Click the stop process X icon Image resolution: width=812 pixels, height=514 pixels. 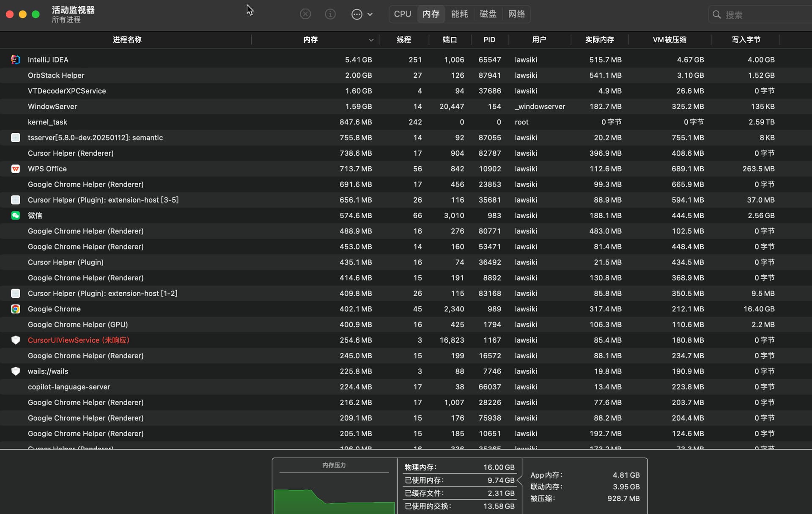coord(305,14)
